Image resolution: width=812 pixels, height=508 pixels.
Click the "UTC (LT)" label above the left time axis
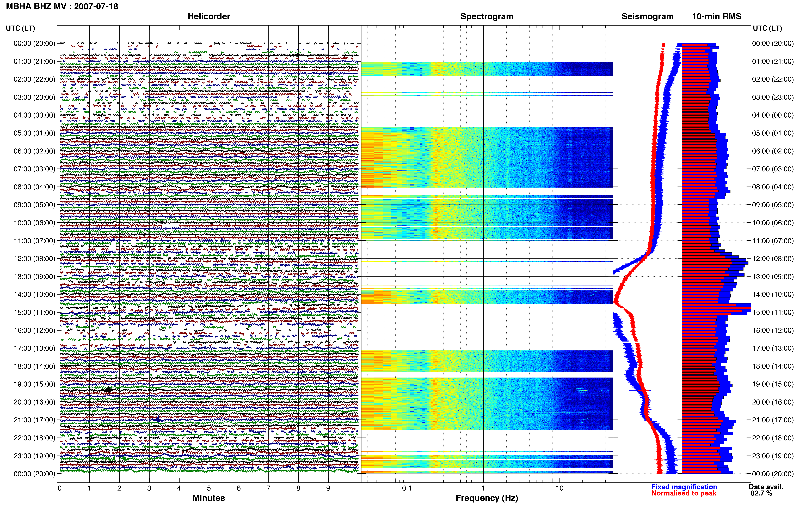coord(21,28)
